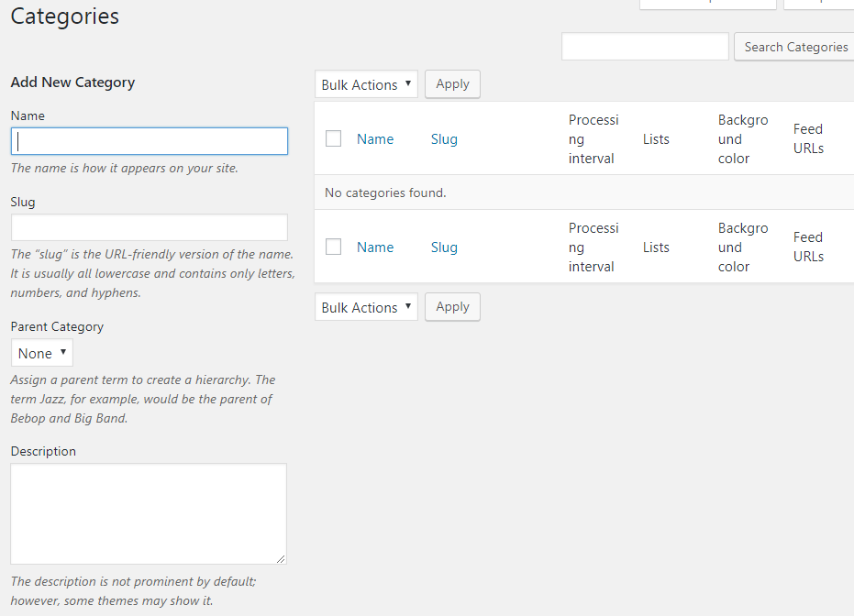Click the Processing interval header at top

pos(593,139)
